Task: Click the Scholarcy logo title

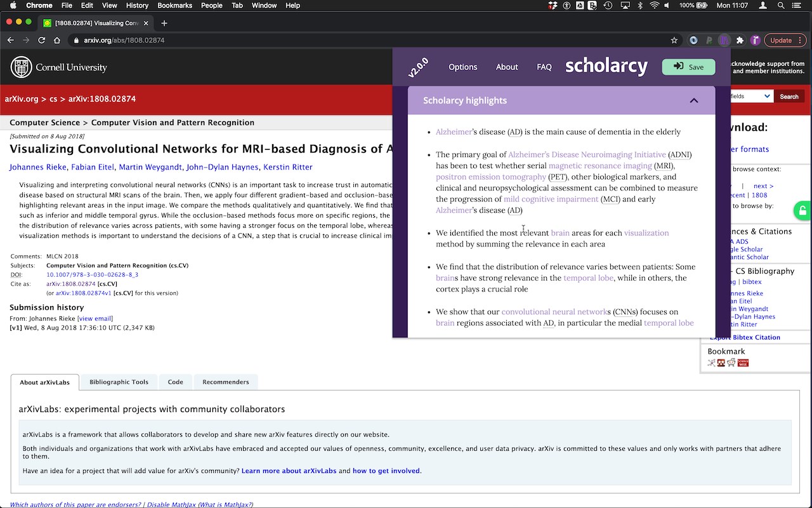Action: coord(606,66)
